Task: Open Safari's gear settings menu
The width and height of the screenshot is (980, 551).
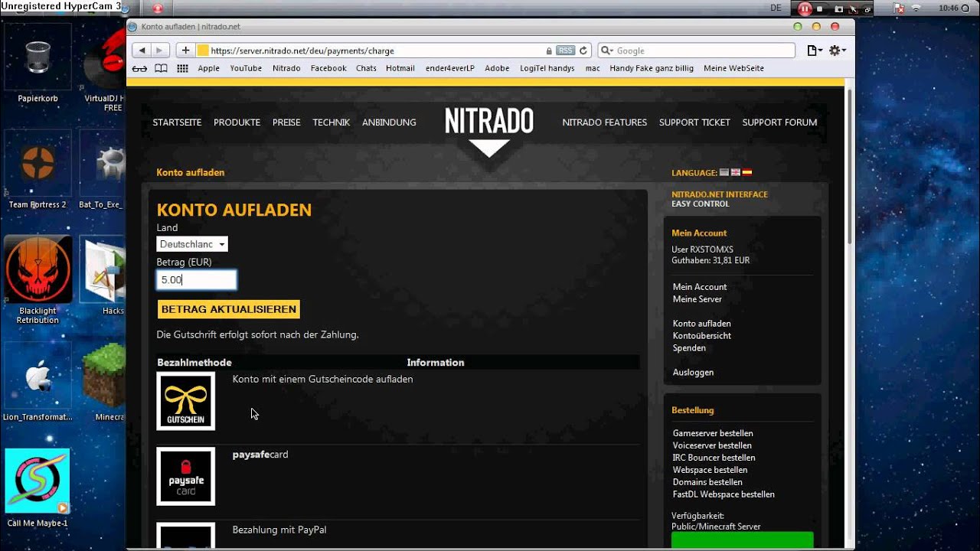Action: 838,51
